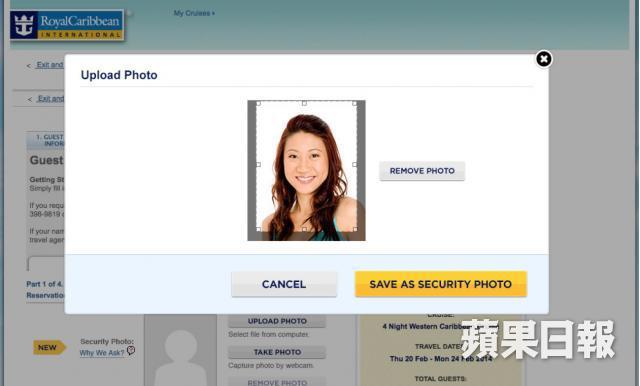Click the Royal Caribbean International logo
The image size is (640, 386).
67,25
